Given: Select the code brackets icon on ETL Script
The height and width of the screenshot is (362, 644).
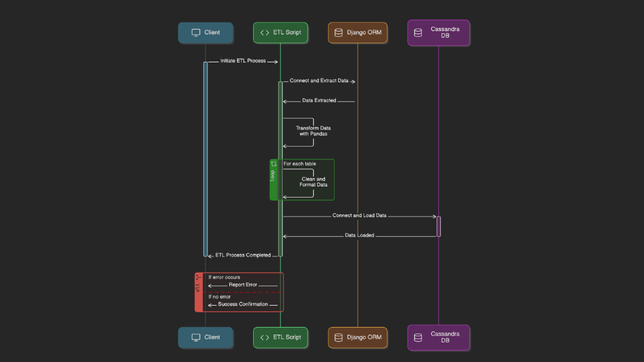Looking at the screenshot, I should click(x=264, y=33).
